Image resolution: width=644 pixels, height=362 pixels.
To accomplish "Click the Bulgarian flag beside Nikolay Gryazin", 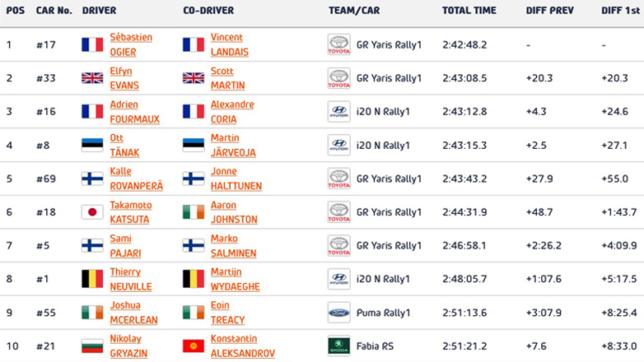I will pos(92,346).
